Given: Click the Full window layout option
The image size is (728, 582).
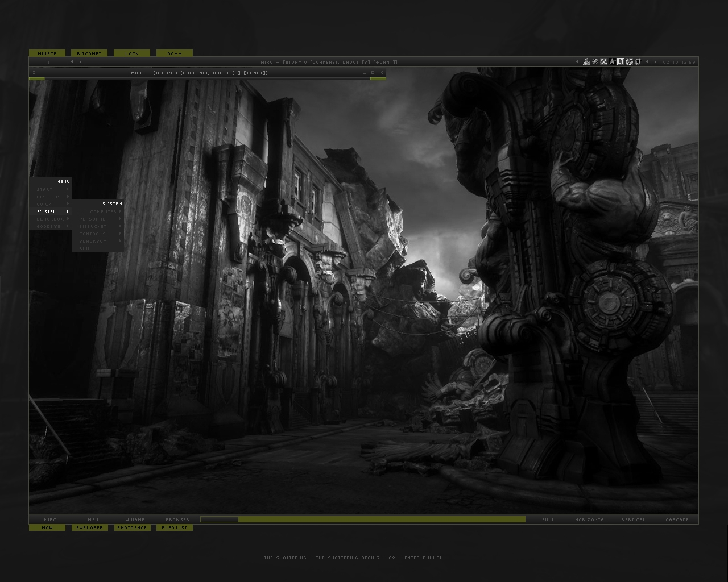Looking at the screenshot, I should click(548, 519).
